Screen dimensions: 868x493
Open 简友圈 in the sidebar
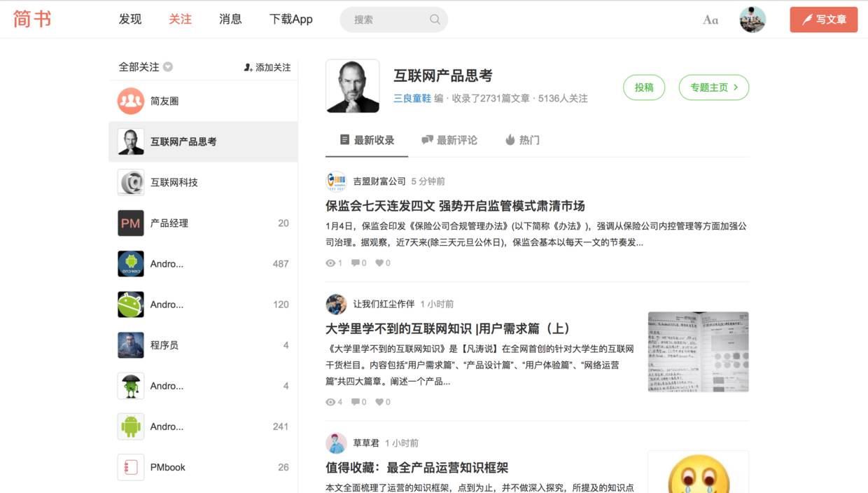[203, 101]
